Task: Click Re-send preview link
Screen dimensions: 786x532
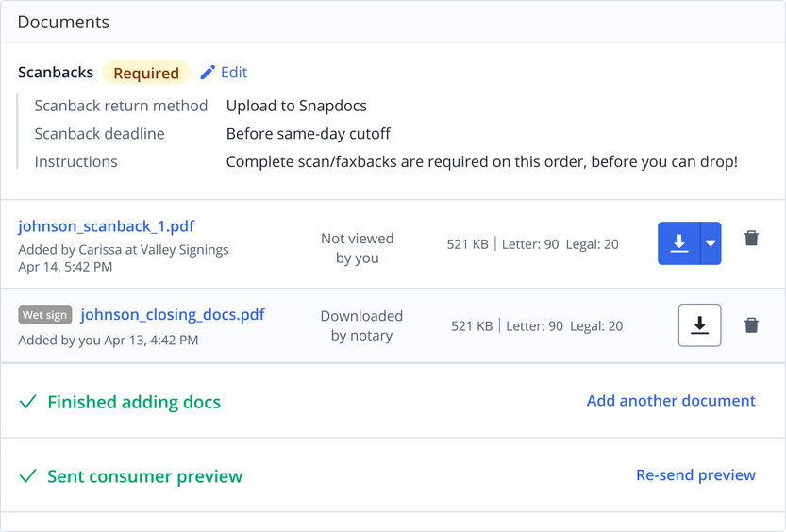Action: pos(695,474)
